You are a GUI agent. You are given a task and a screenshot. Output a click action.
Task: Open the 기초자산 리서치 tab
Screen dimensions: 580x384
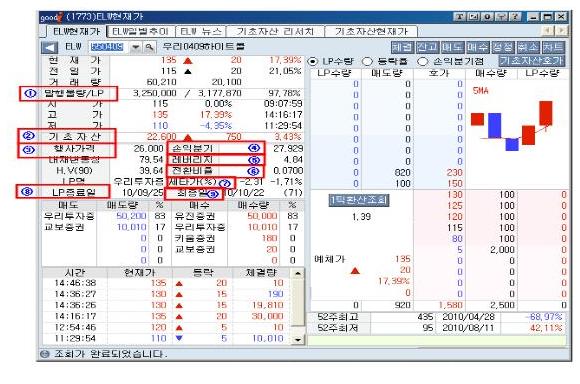point(276,31)
